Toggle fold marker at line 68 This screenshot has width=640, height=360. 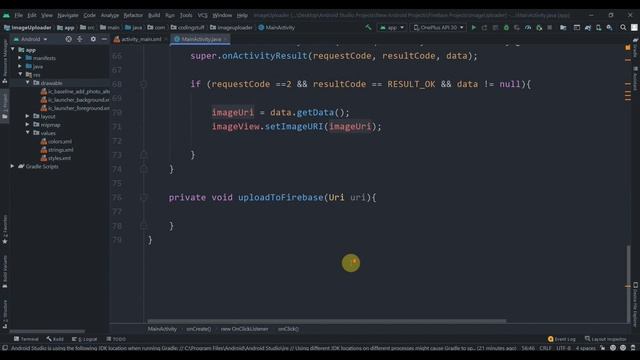click(x=144, y=84)
